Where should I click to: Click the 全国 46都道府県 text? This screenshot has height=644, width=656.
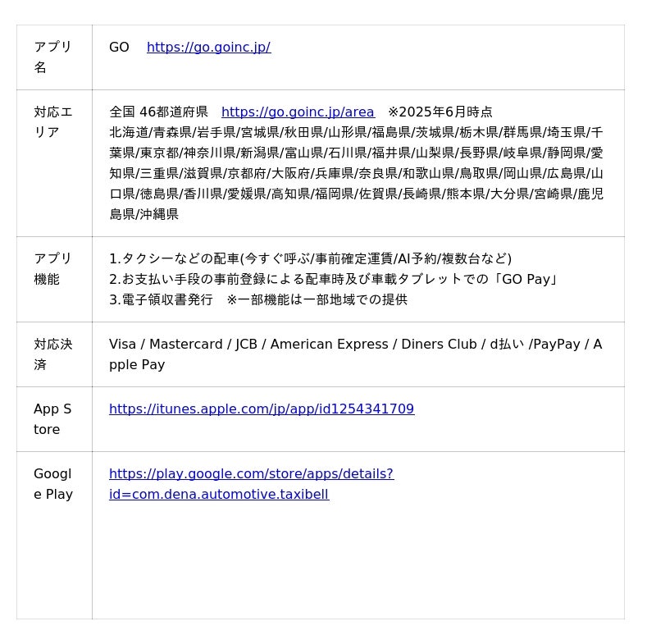coord(158,112)
